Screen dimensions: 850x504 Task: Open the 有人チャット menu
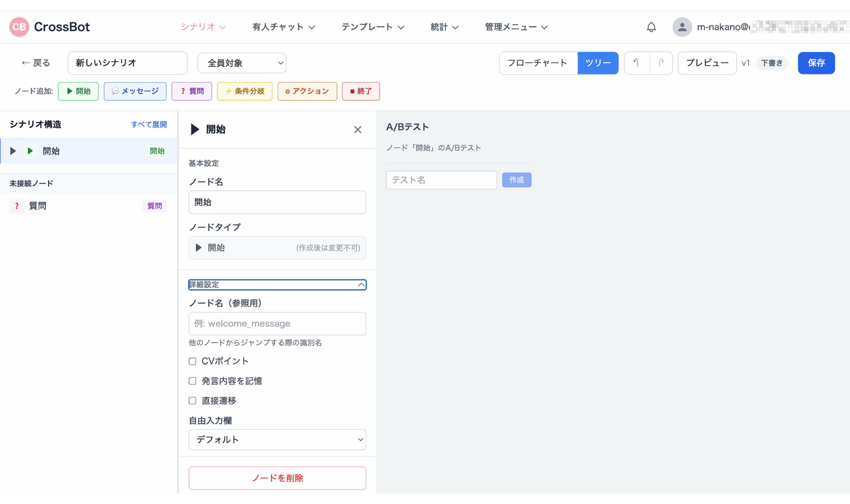coord(283,27)
